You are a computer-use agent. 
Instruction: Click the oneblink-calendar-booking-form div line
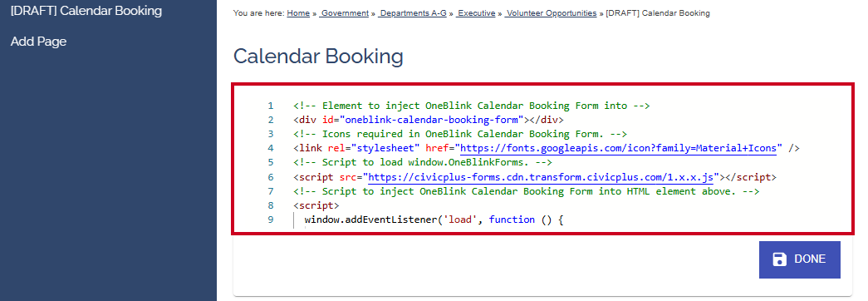[x=429, y=120]
